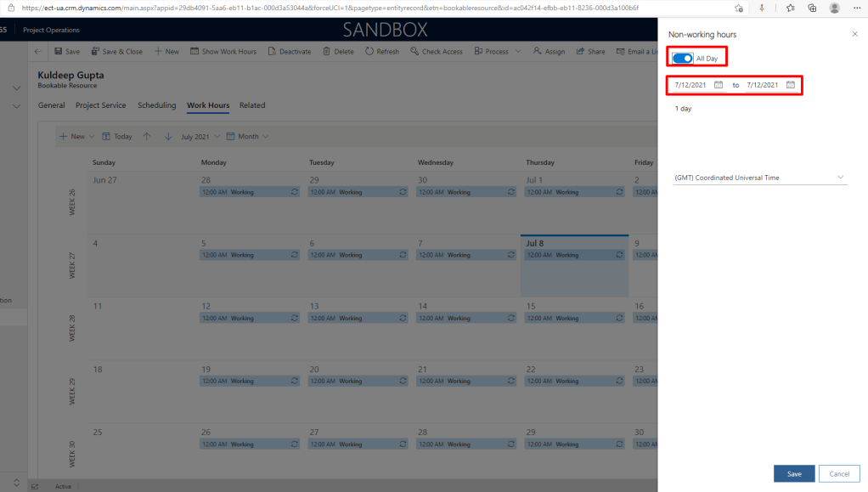Image resolution: width=868 pixels, height=492 pixels.
Task: Open the end date calendar picker icon
Action: pos(790,85)
